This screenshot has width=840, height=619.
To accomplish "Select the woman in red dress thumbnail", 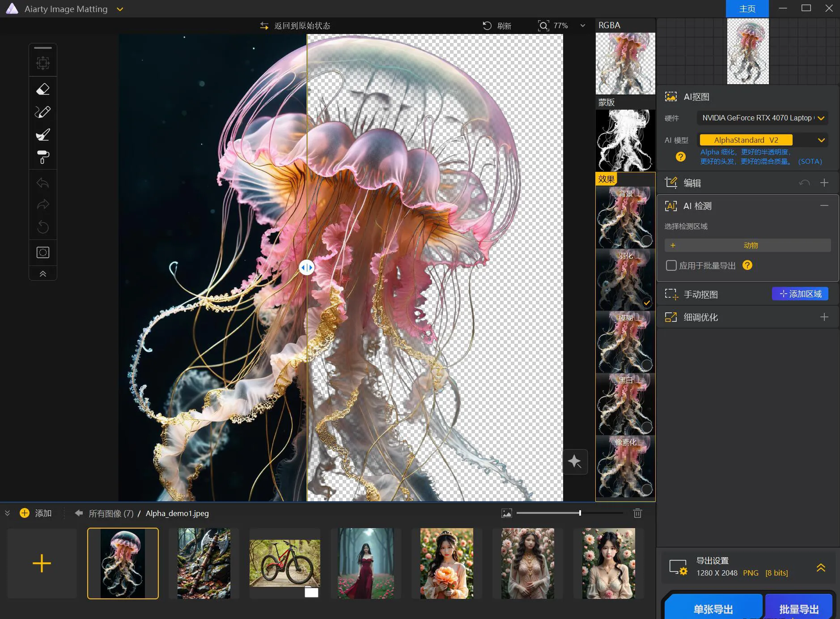I will click(366, 563).
